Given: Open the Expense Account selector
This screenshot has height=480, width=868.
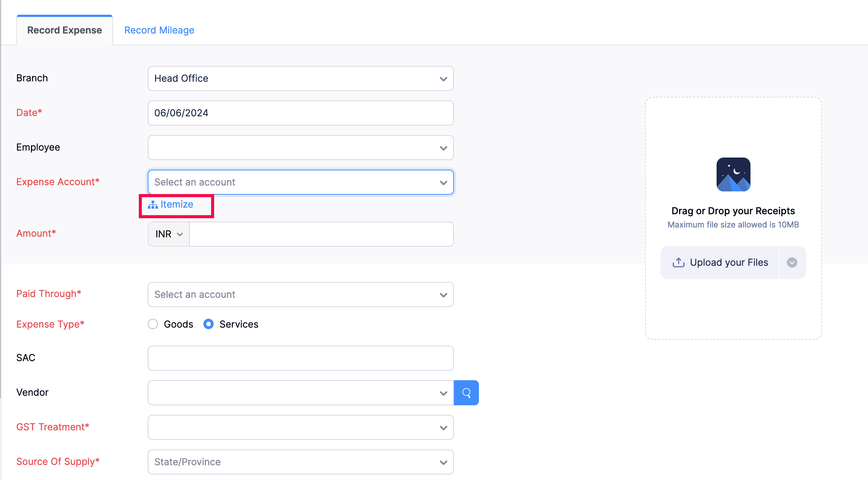Looking at the screenshot, I should [x=300, y=182].
